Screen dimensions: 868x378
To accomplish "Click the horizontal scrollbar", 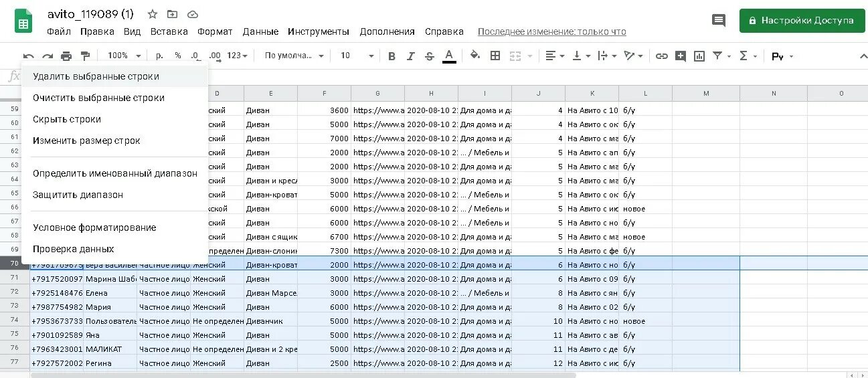I will [x=303, y=375].
